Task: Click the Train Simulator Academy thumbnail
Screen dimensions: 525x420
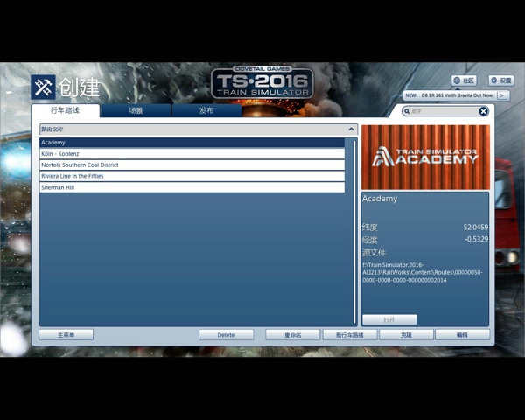Action: (x=425, y=157)
